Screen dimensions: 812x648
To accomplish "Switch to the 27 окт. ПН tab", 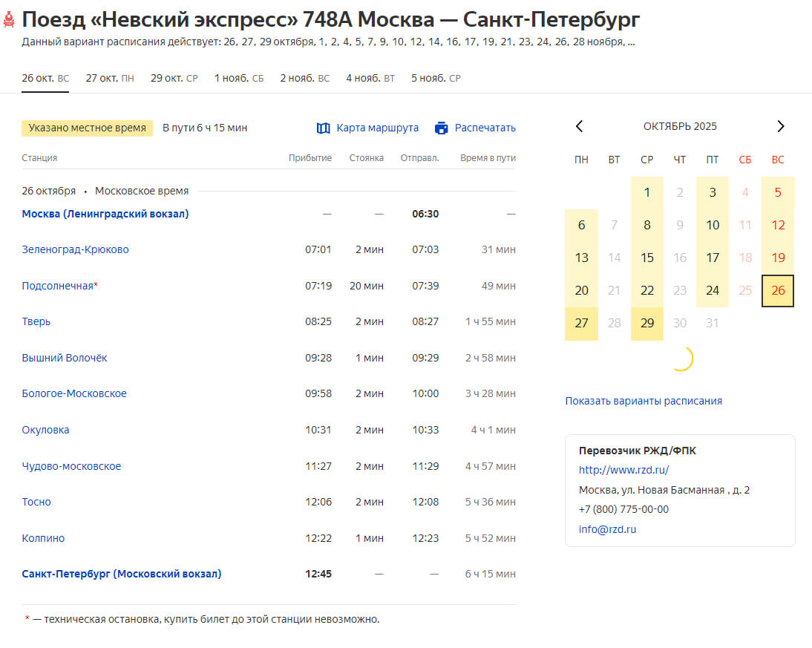I will (x=109, y=76).
